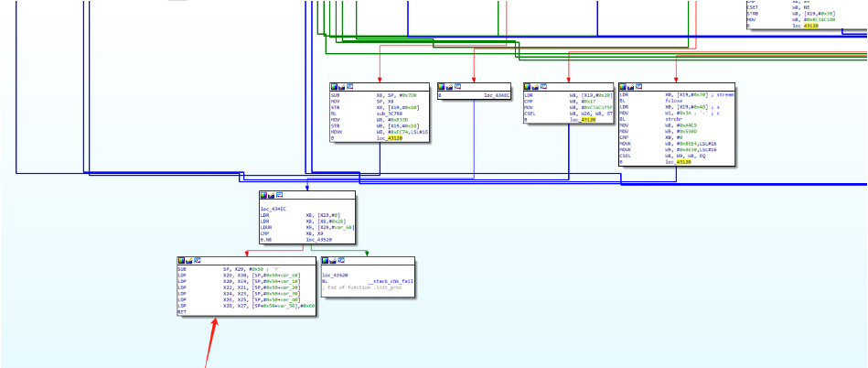Click third header icon on SUB X8, SP node

[x=349, y=87]
